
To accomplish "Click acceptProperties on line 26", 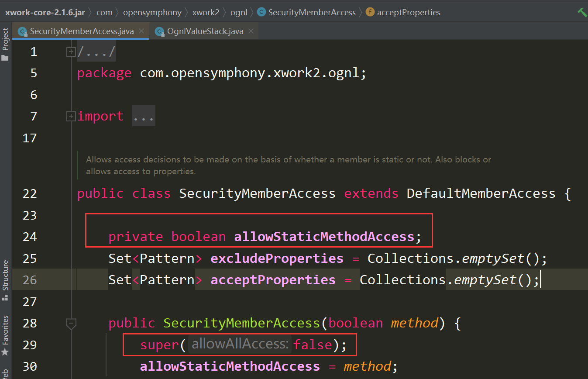I will 273,280.
